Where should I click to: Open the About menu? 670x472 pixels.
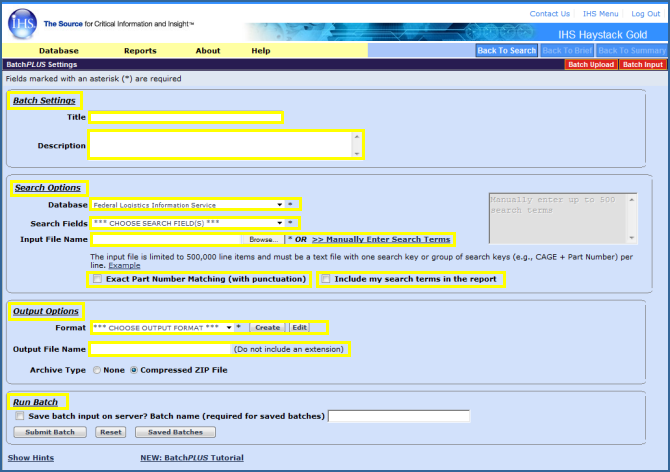pyautogui.click(x=208, y=51)
